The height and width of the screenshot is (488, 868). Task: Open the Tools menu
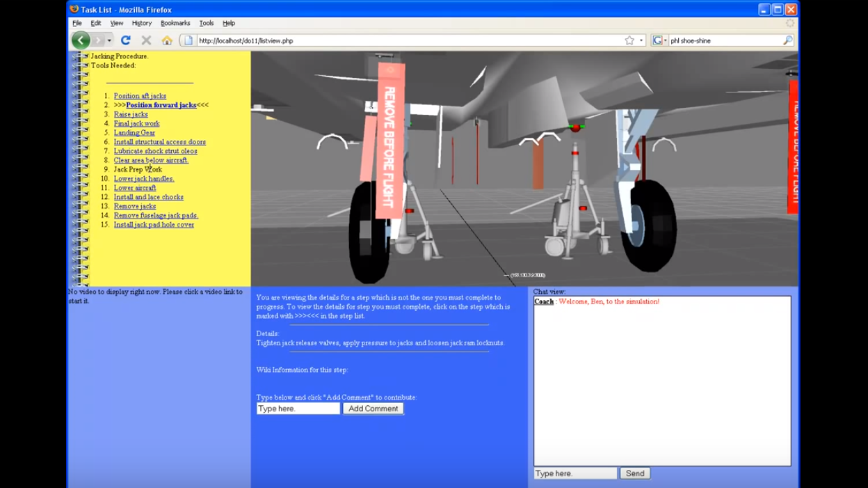pyautogui.click(x=207, y=23)
